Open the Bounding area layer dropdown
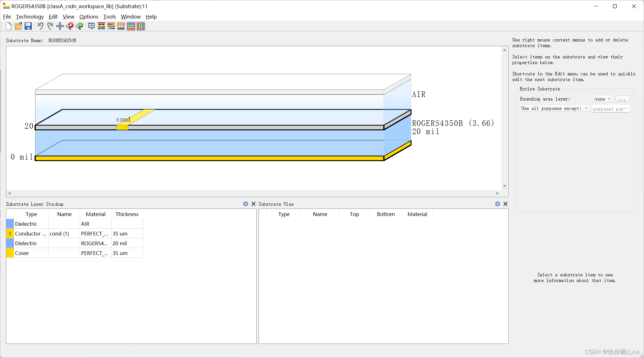The width and height of the screenshot is (644, 358). coord(602,99)
